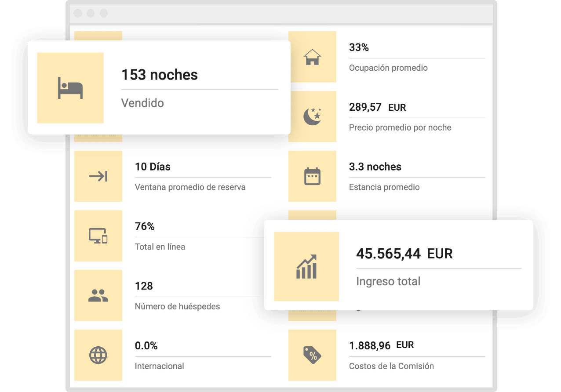Click the moon and stars icon
The width and height of the screenshot is (561, 392).
coord(312,116)
